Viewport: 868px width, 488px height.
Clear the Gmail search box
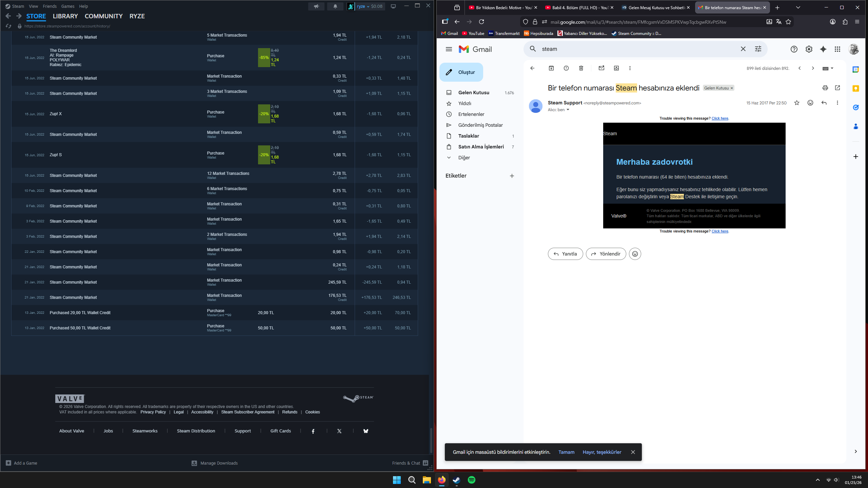tap(743, 49)
